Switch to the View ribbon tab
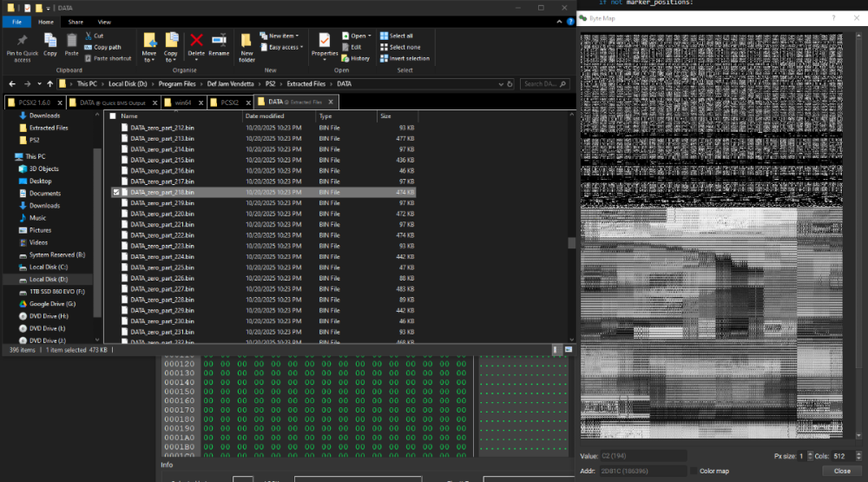The image size is (868, 482). click(104, 22)
